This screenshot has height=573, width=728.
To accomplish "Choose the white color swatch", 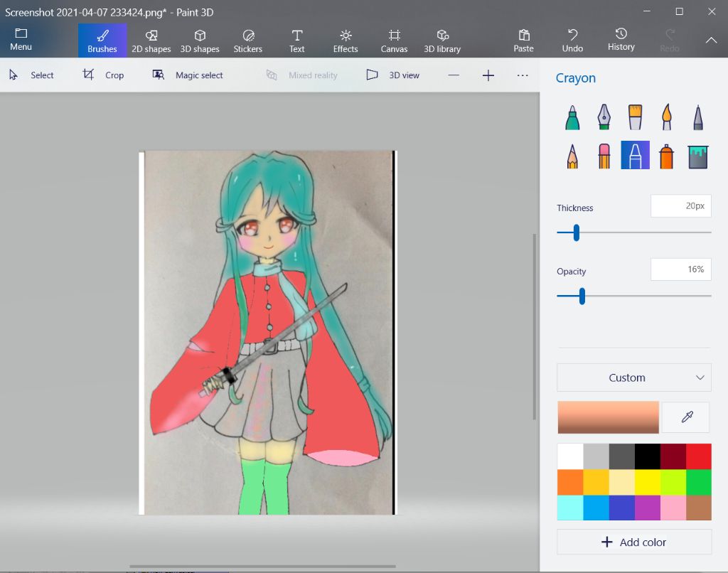I will (x=570, y=456).
